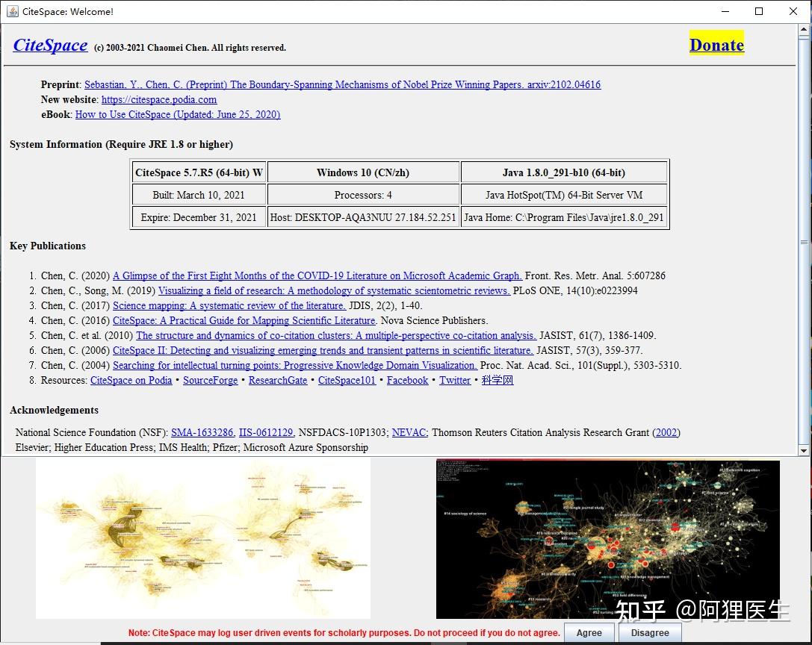Open the 2002 research grant link

point(666,433)
